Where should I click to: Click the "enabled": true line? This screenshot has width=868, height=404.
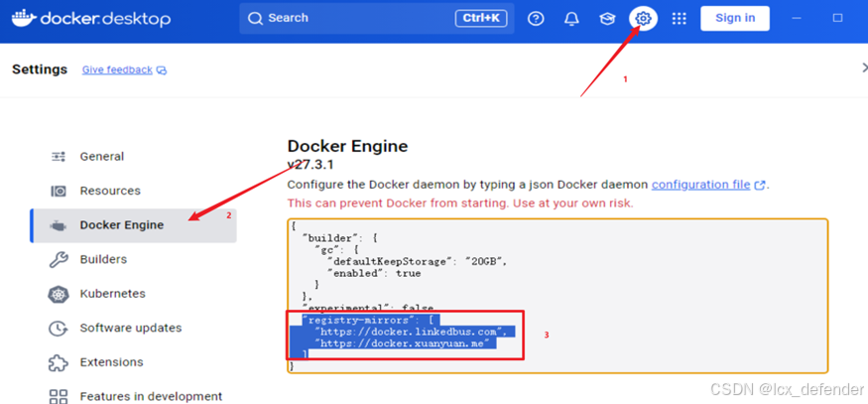click(x=374, y=273)
